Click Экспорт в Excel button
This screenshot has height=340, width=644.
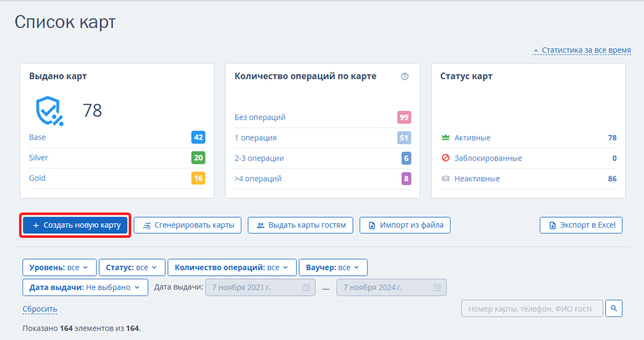point(581,225)
